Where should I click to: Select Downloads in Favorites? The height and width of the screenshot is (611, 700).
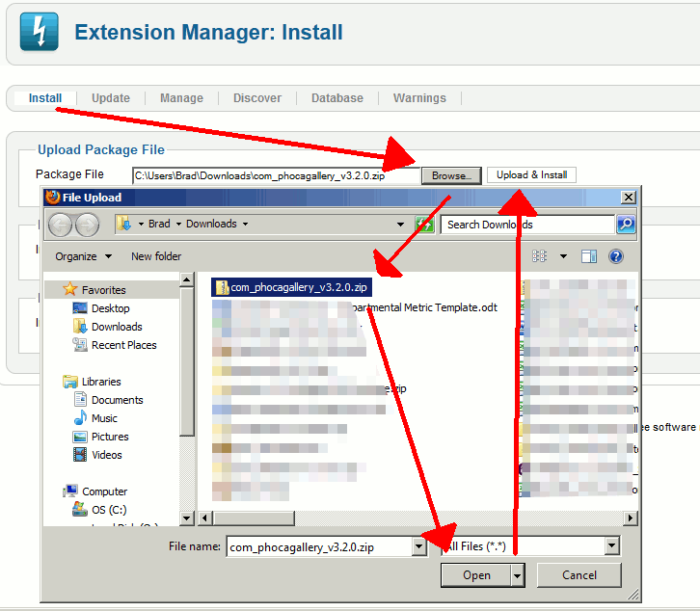tap(117, 327)
